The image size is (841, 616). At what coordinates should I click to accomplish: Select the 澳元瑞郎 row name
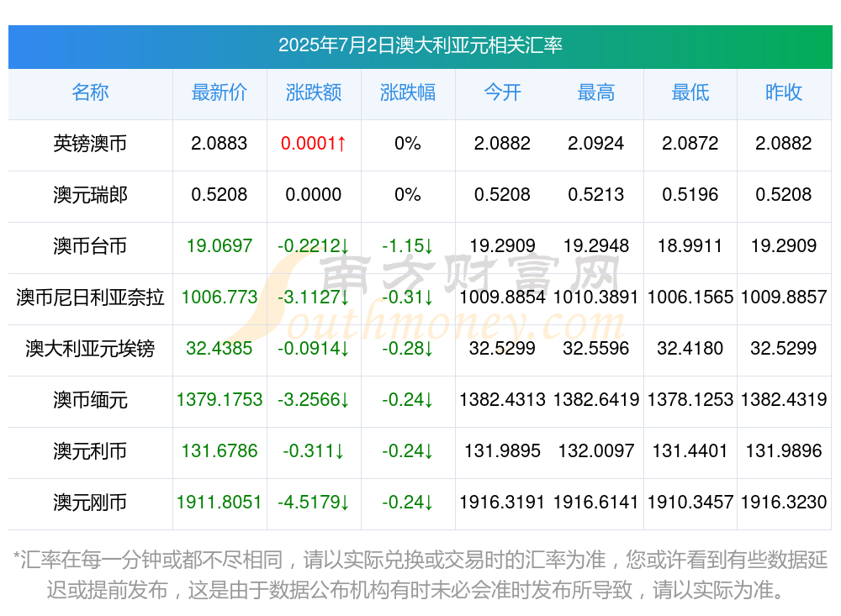pos(90,195)
